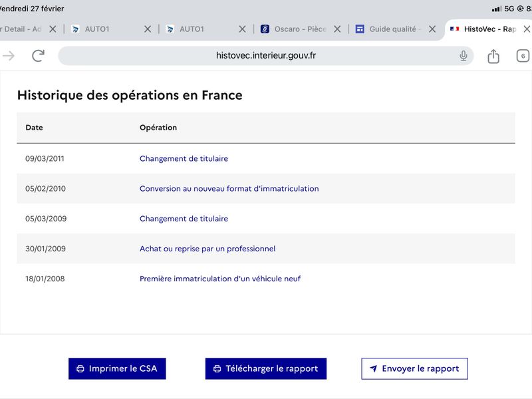Open Changement de titulaire dated 09/03/2011

coord(184,159)
